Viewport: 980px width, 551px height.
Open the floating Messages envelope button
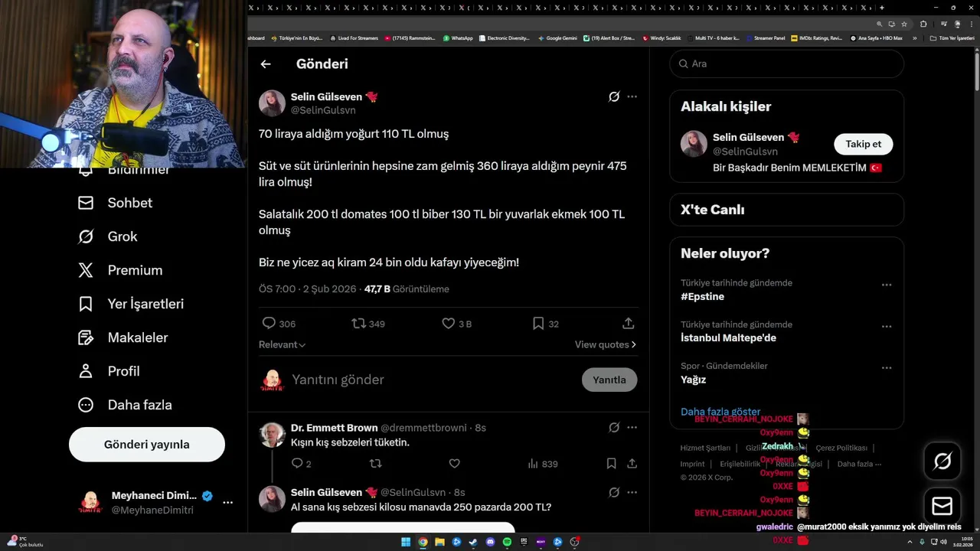click(x=942, y=506)
